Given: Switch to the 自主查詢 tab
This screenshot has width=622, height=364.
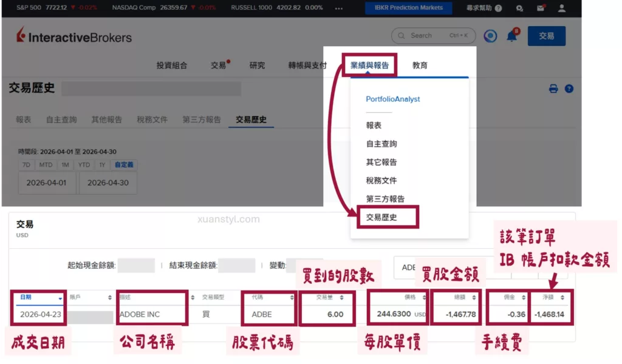Looking at the screenshot, I should tap(61, 120).
